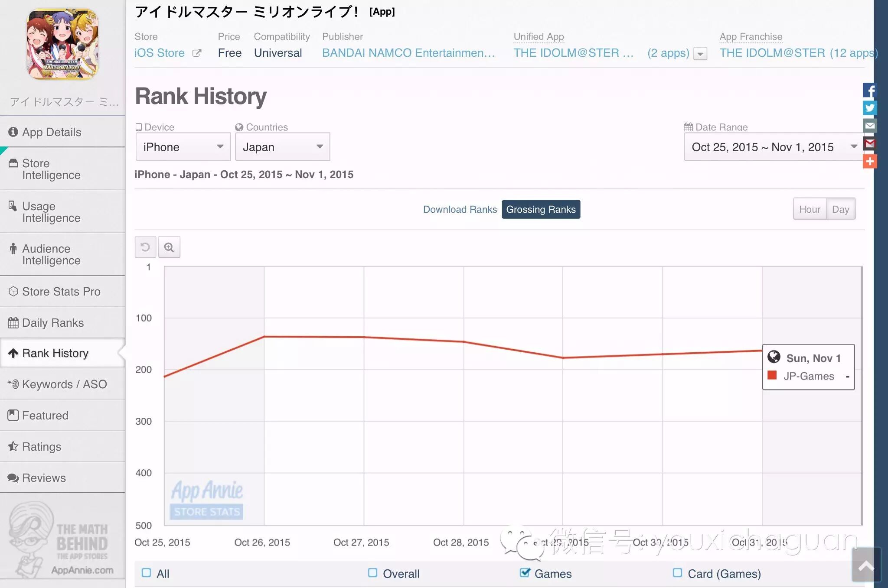This screenshot has height=588, width=888.
Task: Click the scroll-to-top arrow button
Action: tap(866, 565)
